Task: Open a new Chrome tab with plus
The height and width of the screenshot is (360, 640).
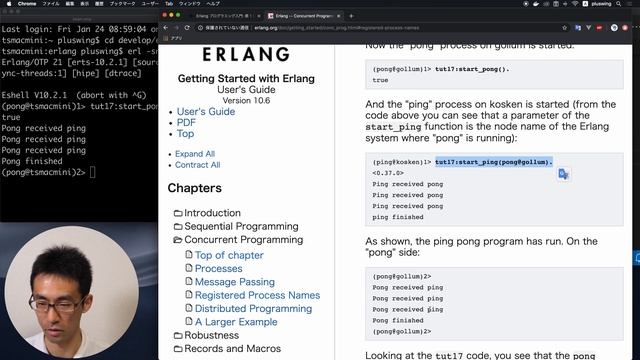Action: pyautogui.click(x=351, y=16)
